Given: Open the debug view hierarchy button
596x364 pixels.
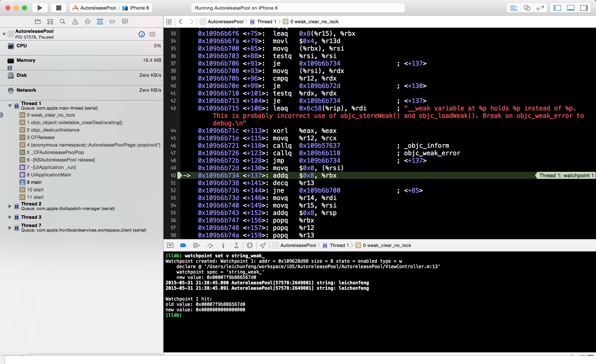Looking at the screenshot, I should coord(250,245).
